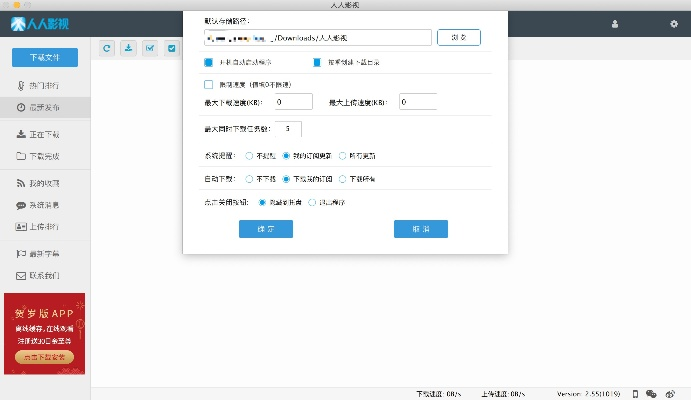Click the 最大下载速度 input field
The height and width of the screenshot is (400, 691).
[x=292, y=102]
